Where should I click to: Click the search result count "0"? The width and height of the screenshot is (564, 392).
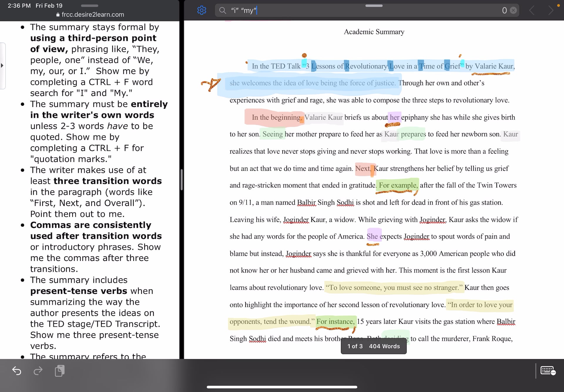[504, 11]
